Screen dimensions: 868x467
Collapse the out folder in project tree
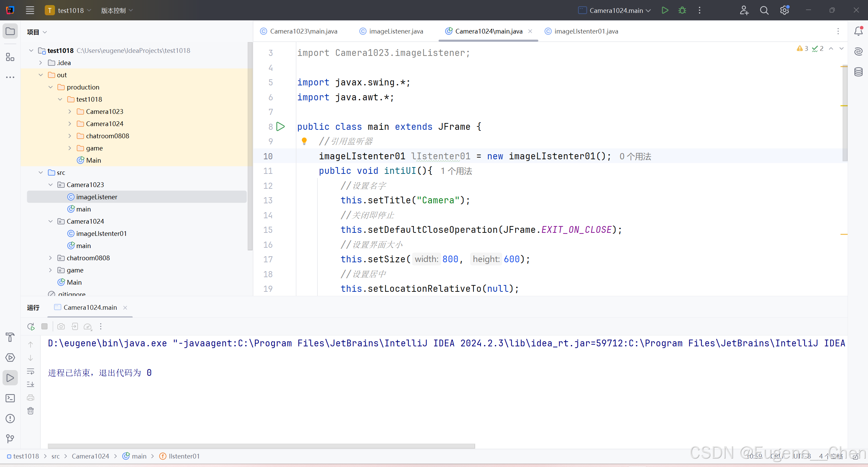tap(41, 75)
